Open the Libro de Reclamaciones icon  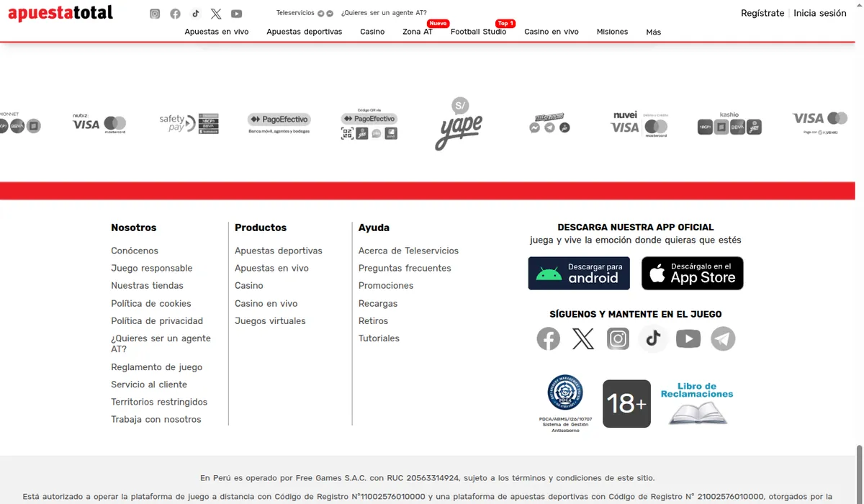tap(697, 403)
